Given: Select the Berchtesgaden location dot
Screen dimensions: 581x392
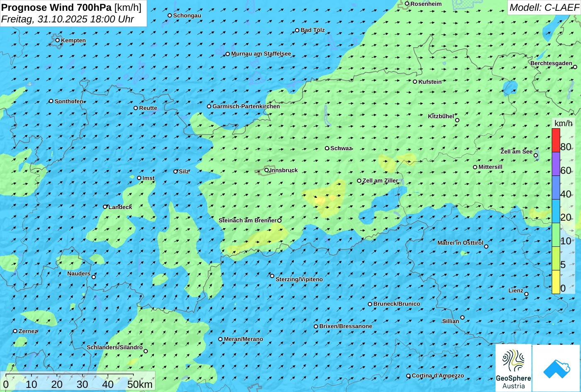Looking at the screenshot, I should 575,67.
